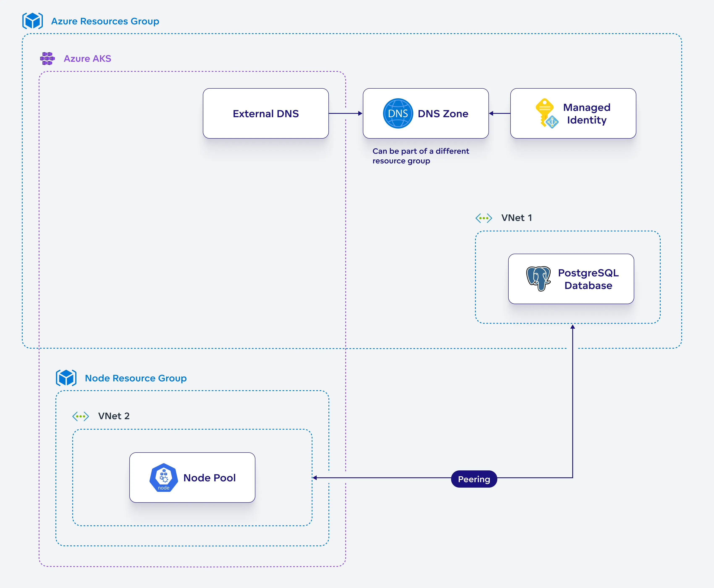Click the 'Azure Resources Group' title text
This screenshot has width=714, height=588.
(105, 21)
